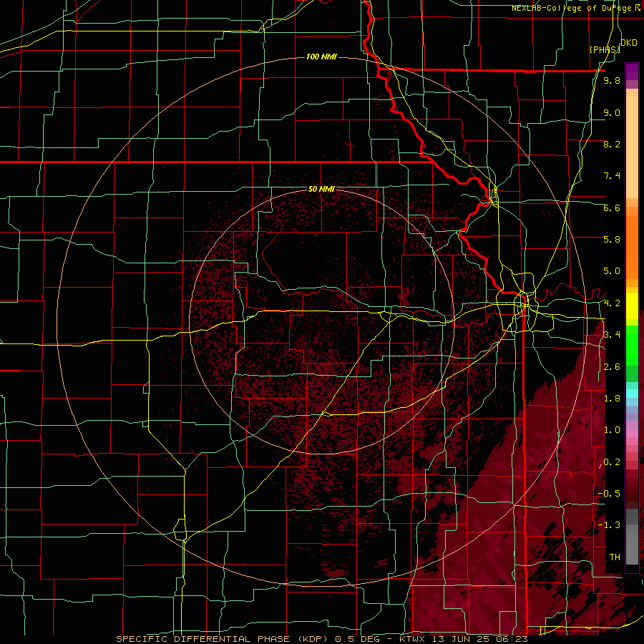The image size is (644, 644).
Task: Click the 7.4 value on the scale
Action: (x=612, y=176)
